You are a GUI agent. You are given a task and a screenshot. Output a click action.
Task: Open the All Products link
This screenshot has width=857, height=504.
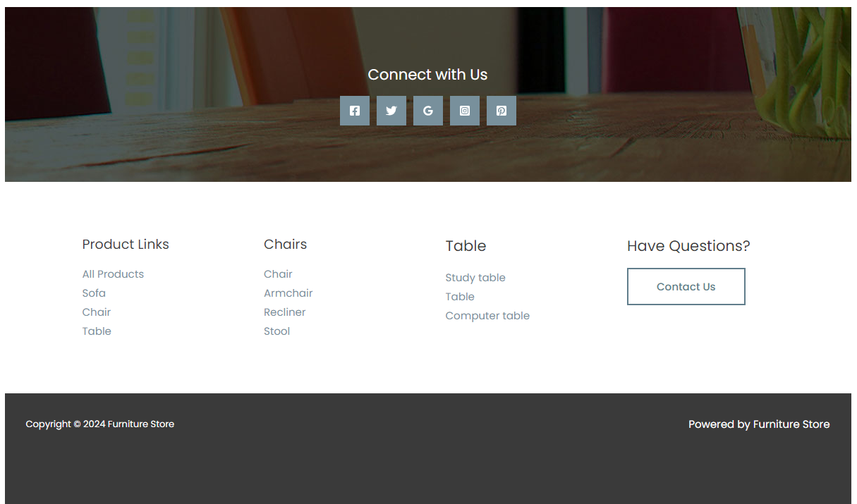113,274
